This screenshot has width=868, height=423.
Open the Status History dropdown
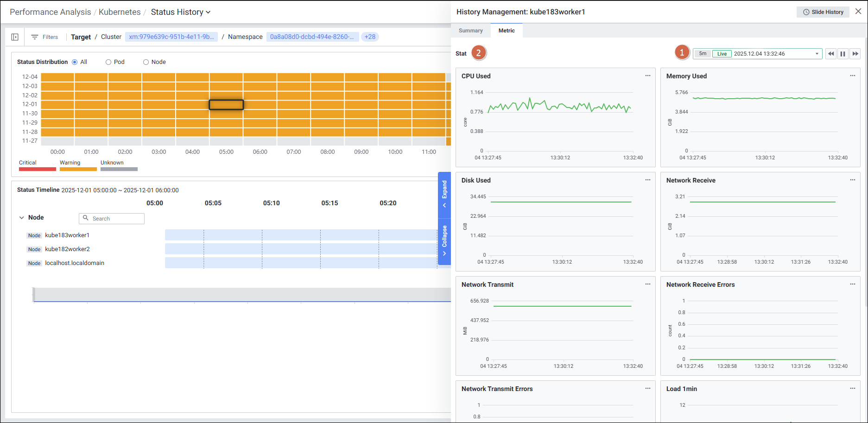point(180,12)
